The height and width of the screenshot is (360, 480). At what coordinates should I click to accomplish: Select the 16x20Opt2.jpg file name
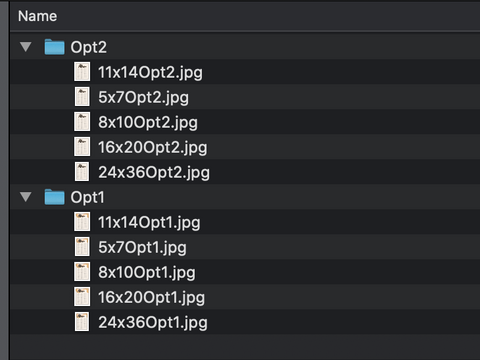coord(152,147)
